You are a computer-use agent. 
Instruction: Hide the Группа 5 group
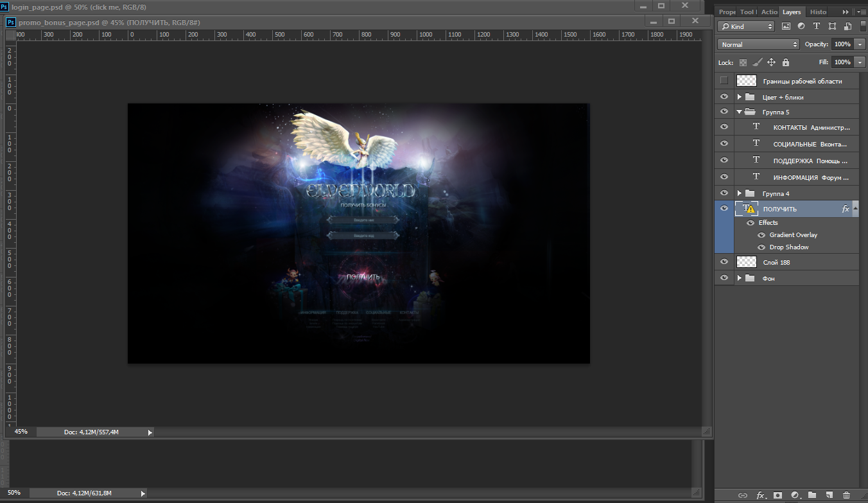(x=724, y=112)
